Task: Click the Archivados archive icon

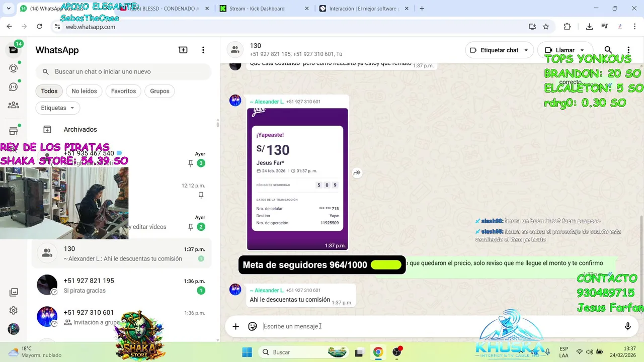Action: (47, 129)
